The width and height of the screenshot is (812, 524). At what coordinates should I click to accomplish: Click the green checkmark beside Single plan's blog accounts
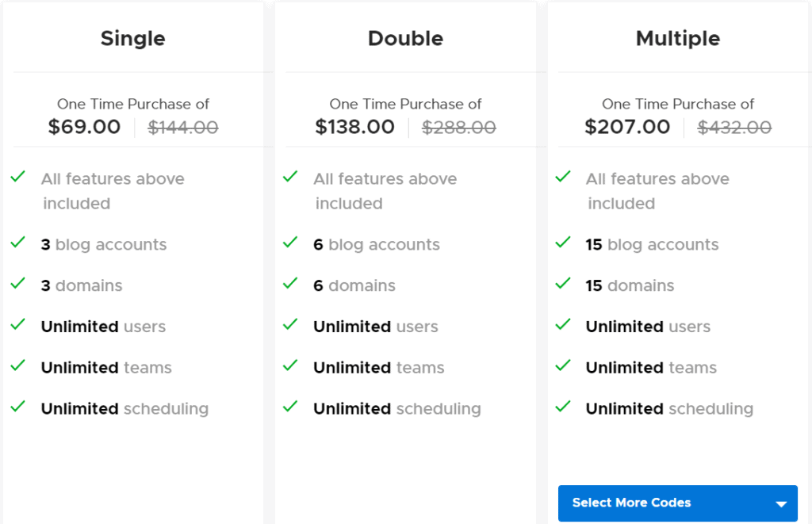point(17,245)
